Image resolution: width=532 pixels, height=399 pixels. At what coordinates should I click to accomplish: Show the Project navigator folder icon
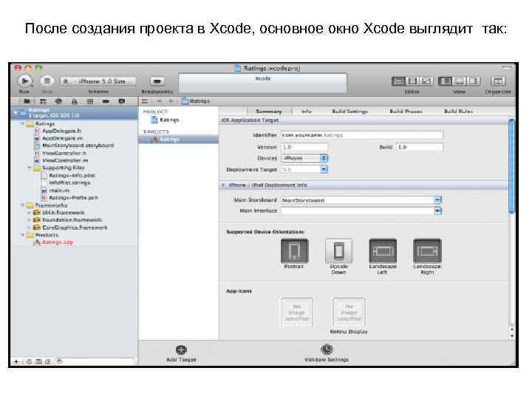27,101
